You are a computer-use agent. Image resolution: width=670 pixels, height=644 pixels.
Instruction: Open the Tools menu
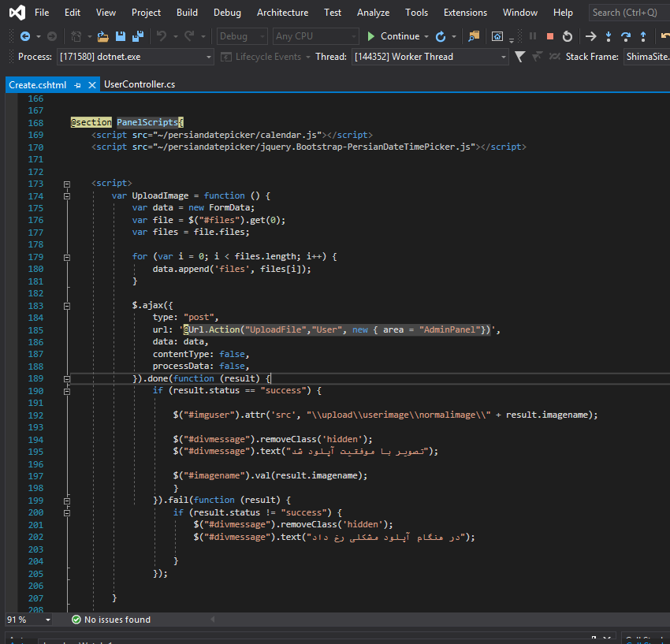(417, 13)
